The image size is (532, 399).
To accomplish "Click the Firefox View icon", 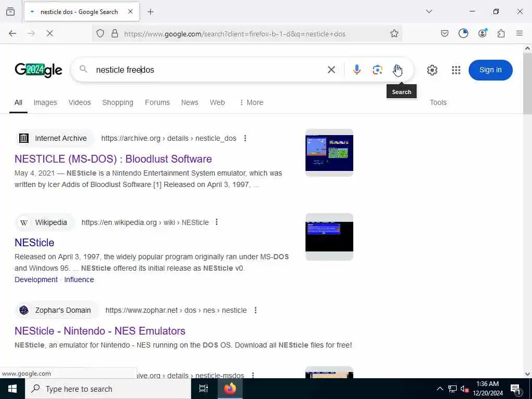I will coord(10,11).
